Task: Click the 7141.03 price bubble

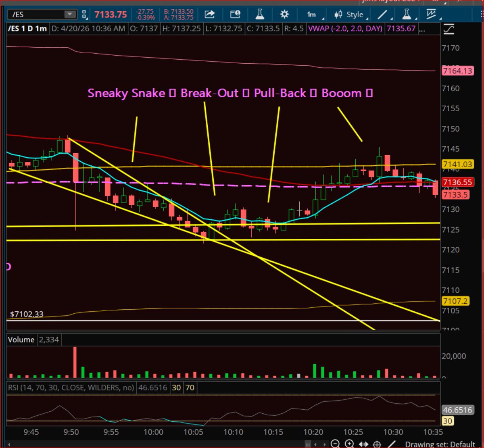Action: point(457,164)
